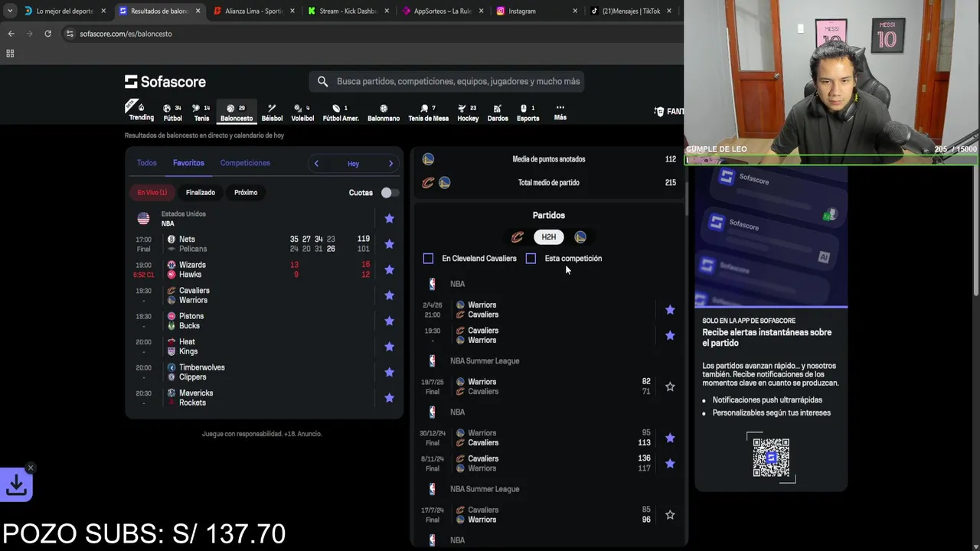
Task: Go to next day arrow
Action: coord(390,163)
